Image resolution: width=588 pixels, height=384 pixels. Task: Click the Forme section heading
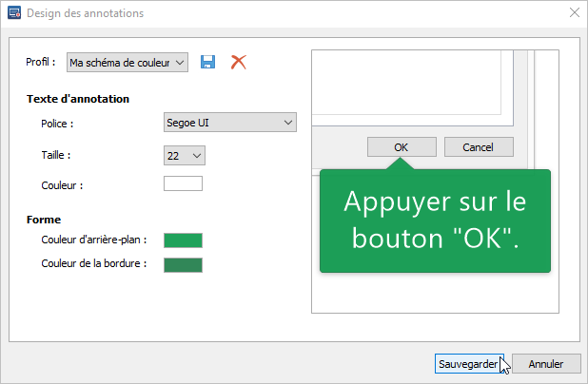(44, 220)
